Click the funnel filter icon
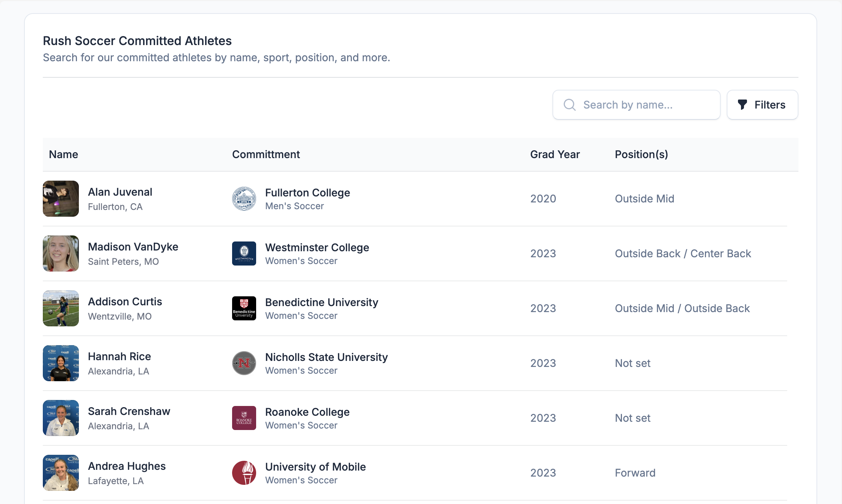The height and width of the screenshot is (504, 842). (742, 105)
